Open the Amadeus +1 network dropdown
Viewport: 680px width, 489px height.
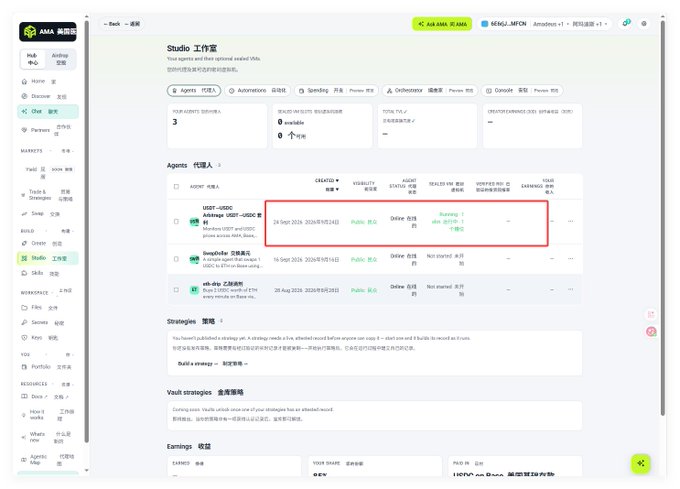coord(570,24)
